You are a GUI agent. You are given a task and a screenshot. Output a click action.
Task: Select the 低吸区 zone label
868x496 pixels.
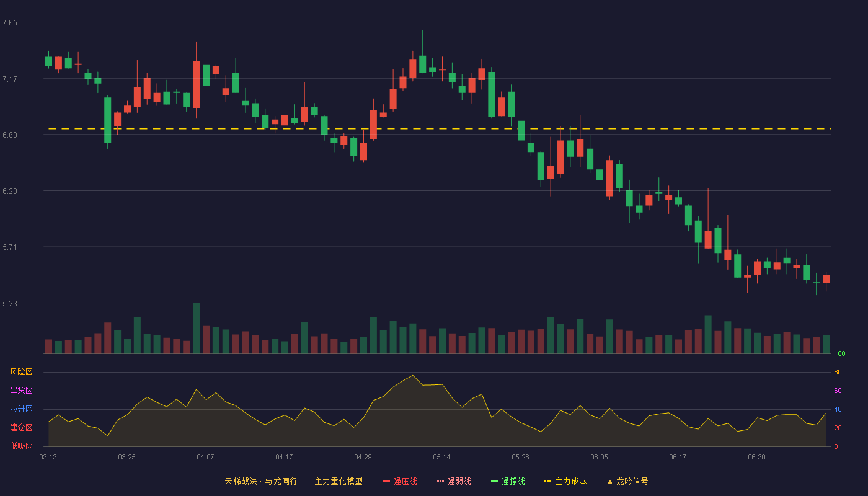pos(21,446)
